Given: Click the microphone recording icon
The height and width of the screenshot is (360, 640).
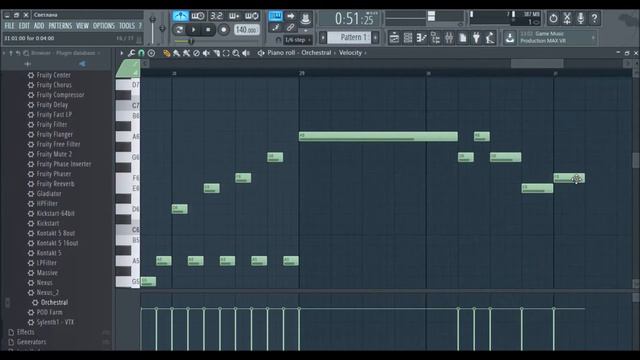Looking at the screenshot, I should [580, 18].
